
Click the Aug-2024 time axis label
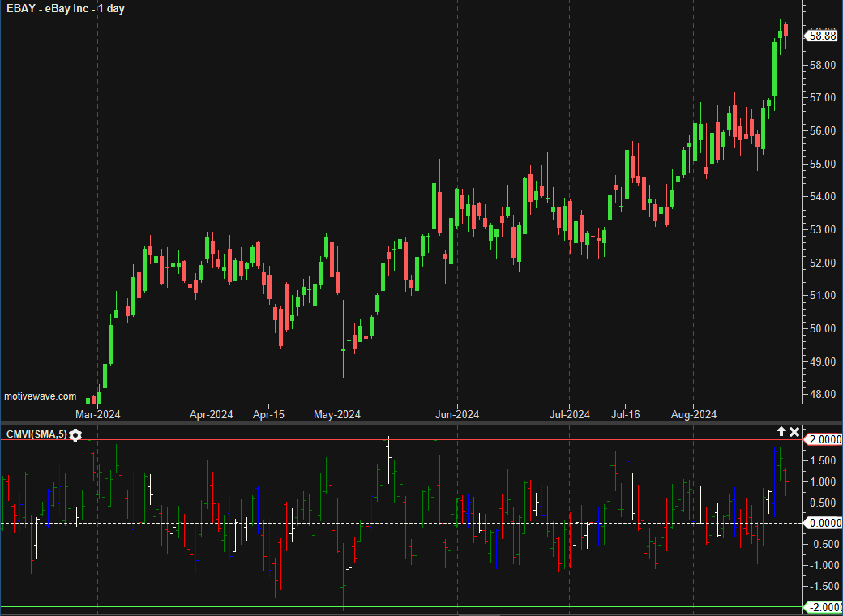point(694,414)
